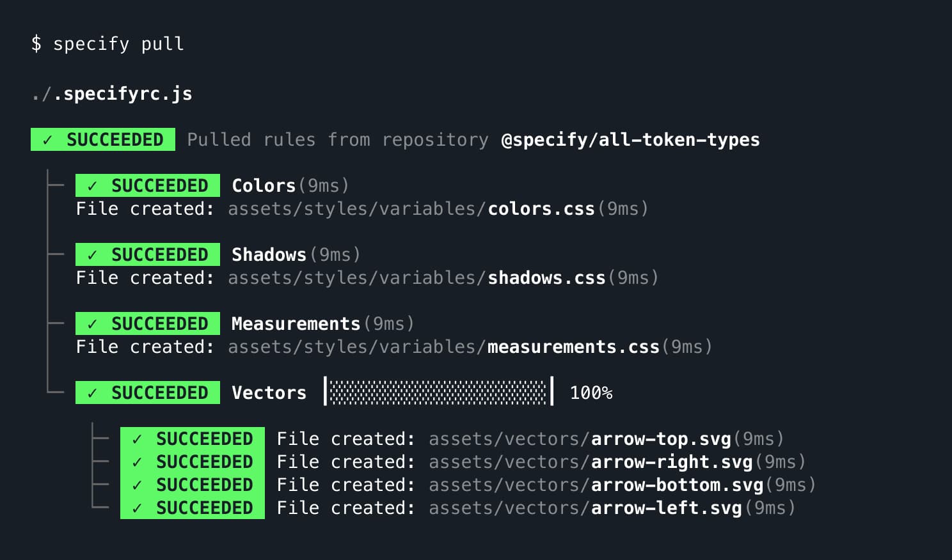Image resolution: width=952 pixels, height=560 pixels.
Task: Click the Vectors progress bar
Action: 439,391
